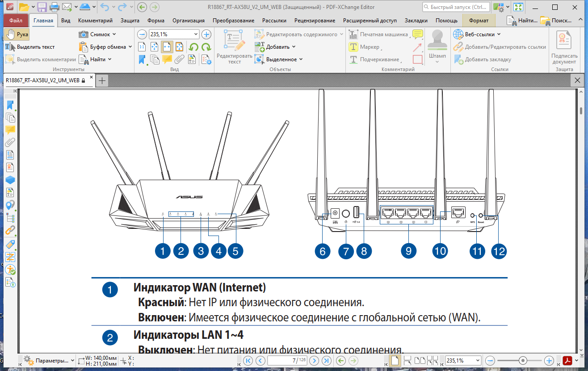The image size is (588, 371).
Task: Open the Файл menu
Action: (16, 21)
